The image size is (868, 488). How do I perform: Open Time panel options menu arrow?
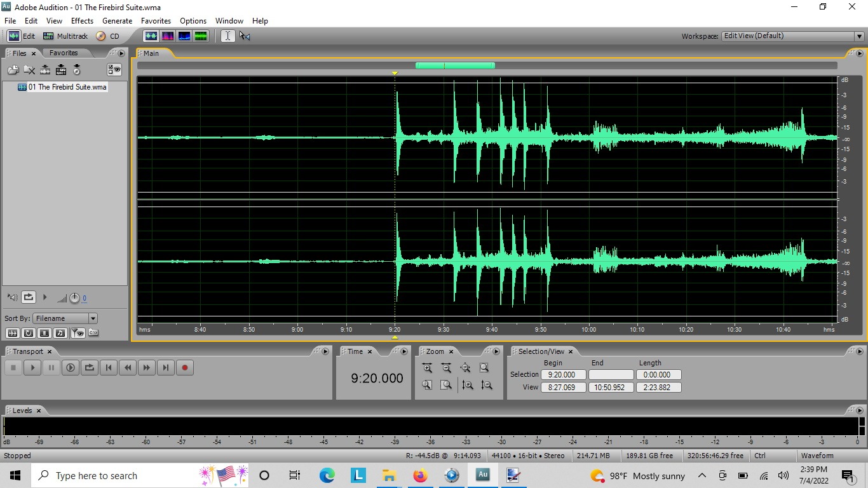point(403,351)
